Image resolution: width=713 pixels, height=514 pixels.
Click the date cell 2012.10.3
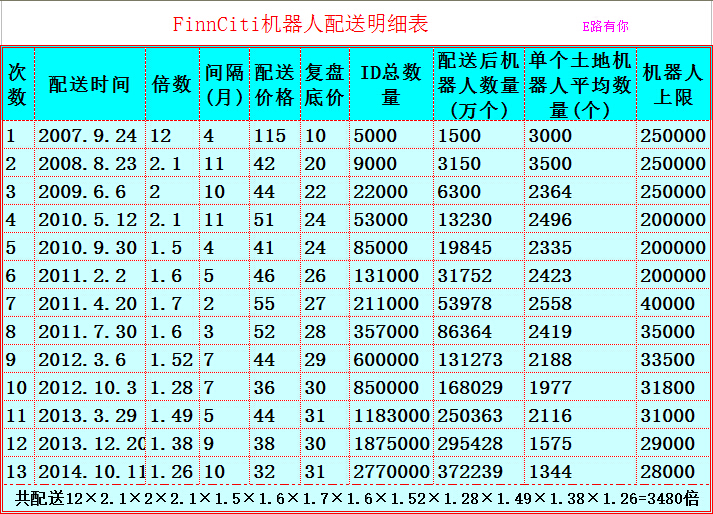pyautogui.click(x=90, y=387)
